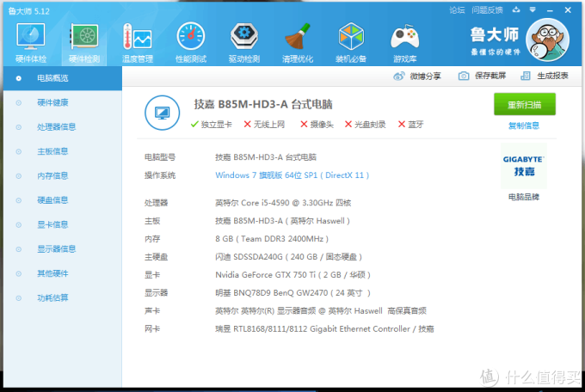Open 硬件体检 hardware checkup icon
The height and width of the screenshot is (392, 585).
31,42
